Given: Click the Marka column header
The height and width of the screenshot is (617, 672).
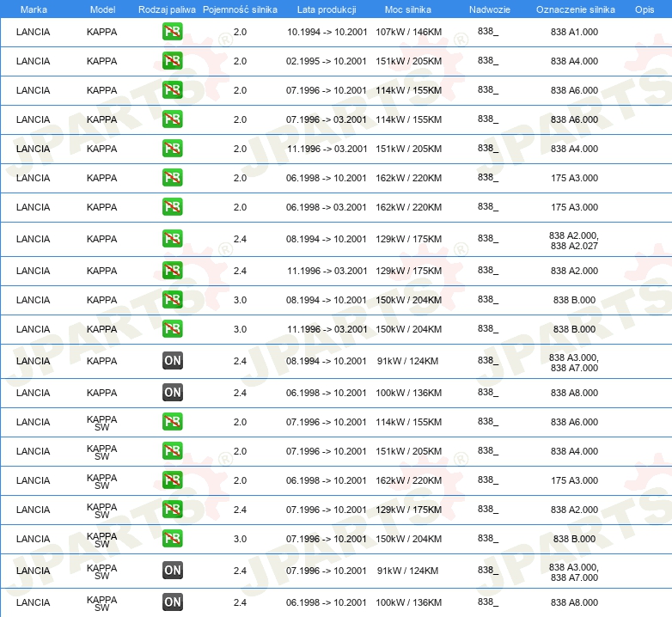Looking at the screenshot, I should 34,9.
